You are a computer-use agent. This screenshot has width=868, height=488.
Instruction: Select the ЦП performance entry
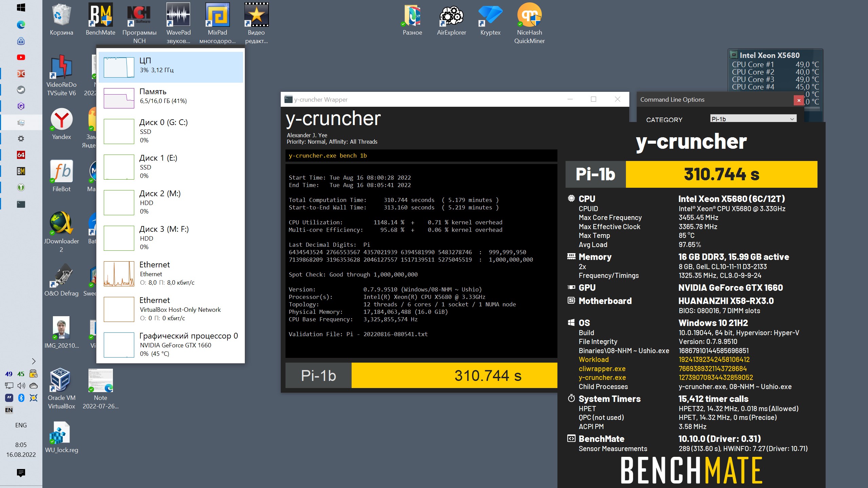tap(171, 67)
